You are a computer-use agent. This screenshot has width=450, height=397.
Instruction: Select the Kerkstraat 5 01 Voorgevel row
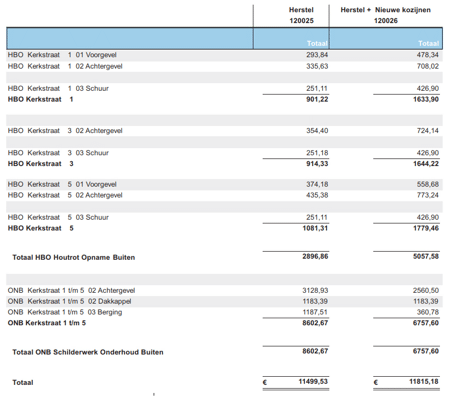pyautogui.click(x=224, y=184)
